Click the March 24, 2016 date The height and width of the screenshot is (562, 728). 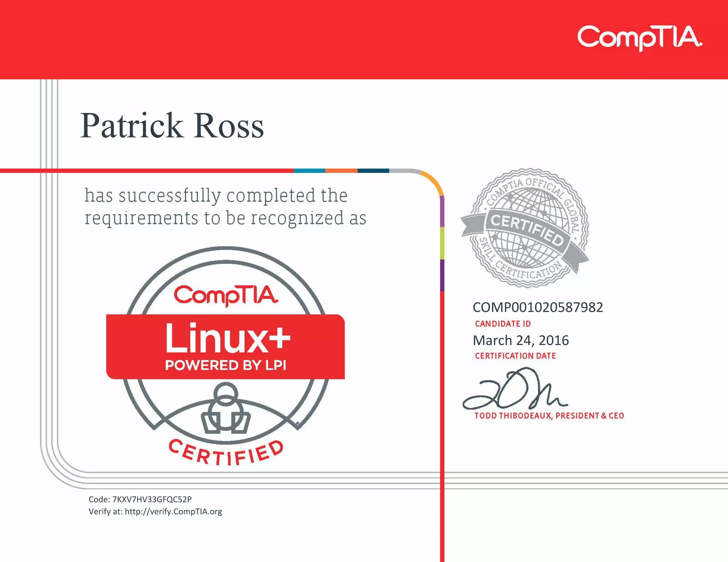520,340
